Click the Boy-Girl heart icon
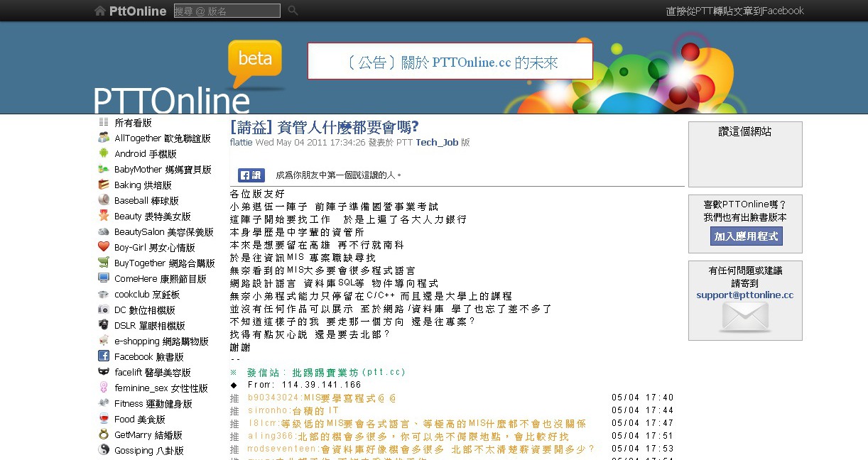This screenshot has height=460, width=868. 104,247
